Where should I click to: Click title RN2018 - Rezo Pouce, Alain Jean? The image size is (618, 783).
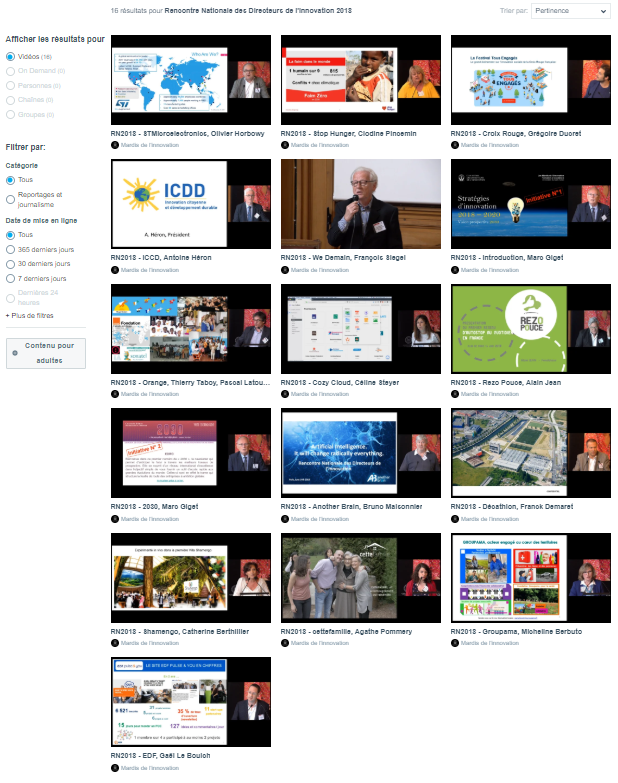coord(506,383)
